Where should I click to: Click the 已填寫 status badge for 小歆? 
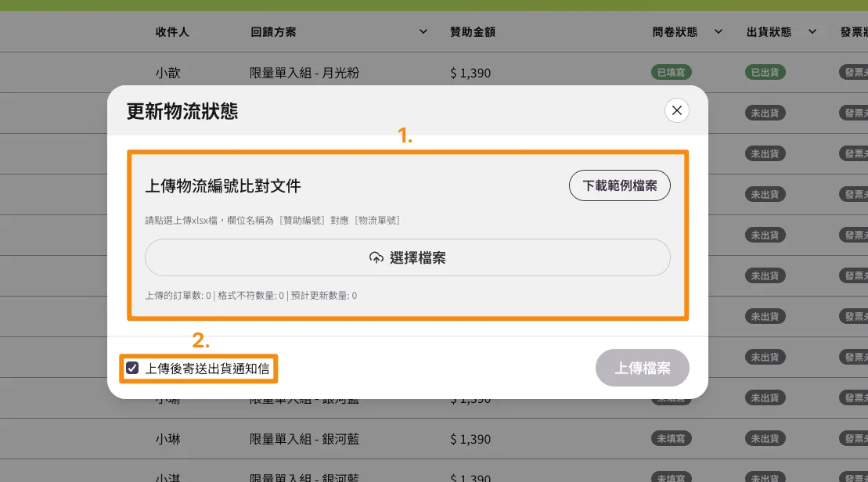coord(671,73)
